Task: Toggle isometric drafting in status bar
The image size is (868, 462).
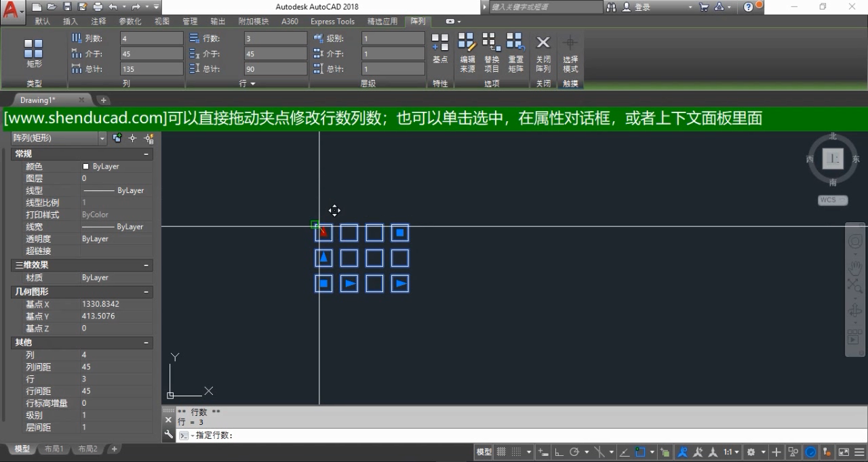Action: coord(599,452)
